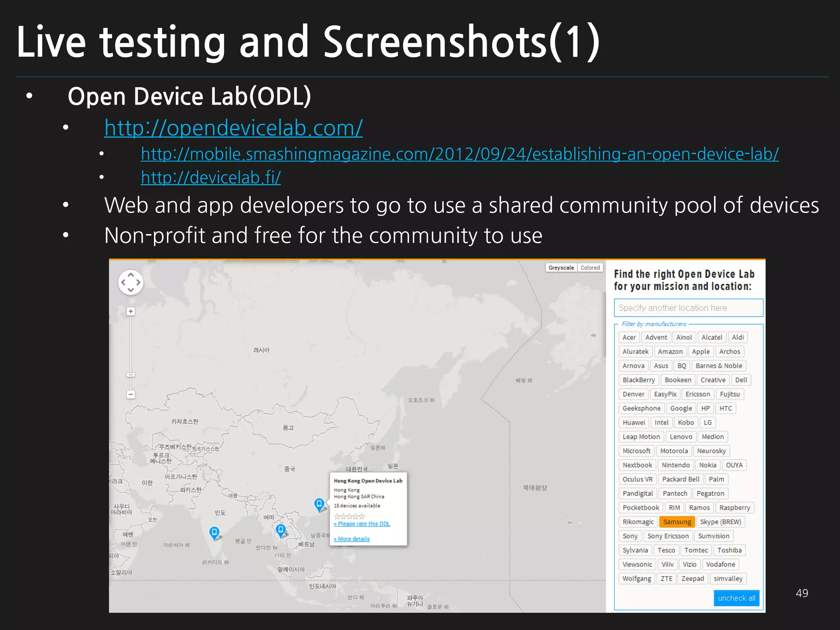Toggle the Barnes & Noble filter
Viewport: 840px width, 630px height.
coord(719,366)
